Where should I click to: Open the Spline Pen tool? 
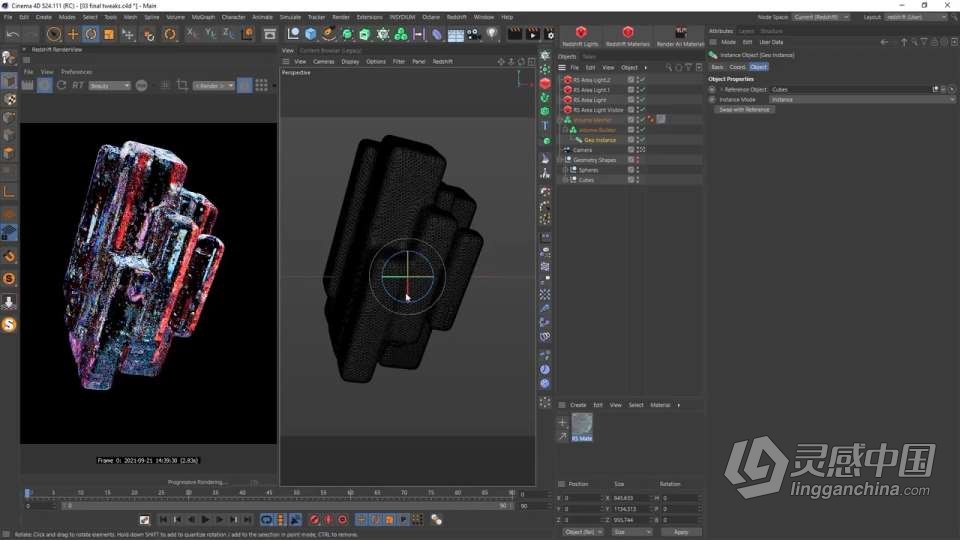(329, 34)
